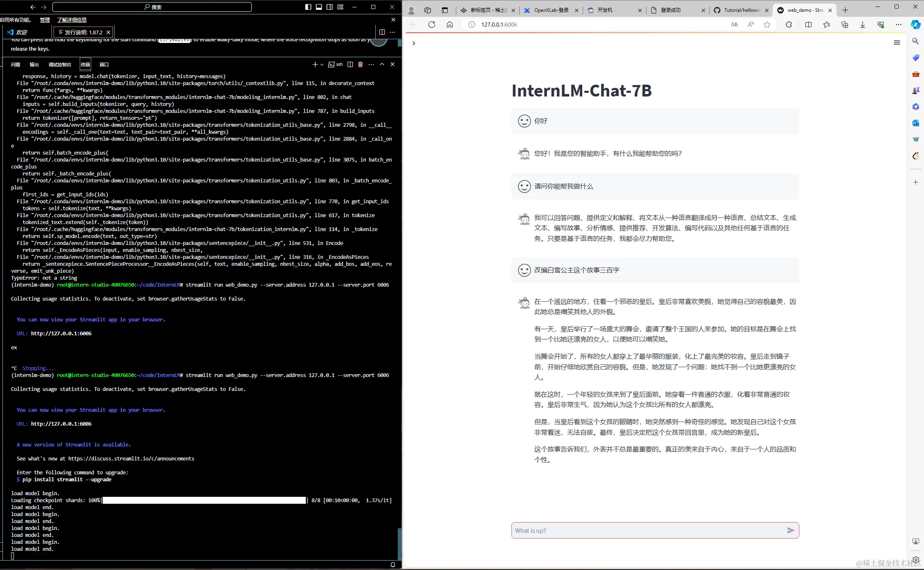Go forward in VS Code navigation history

(44, 7)
